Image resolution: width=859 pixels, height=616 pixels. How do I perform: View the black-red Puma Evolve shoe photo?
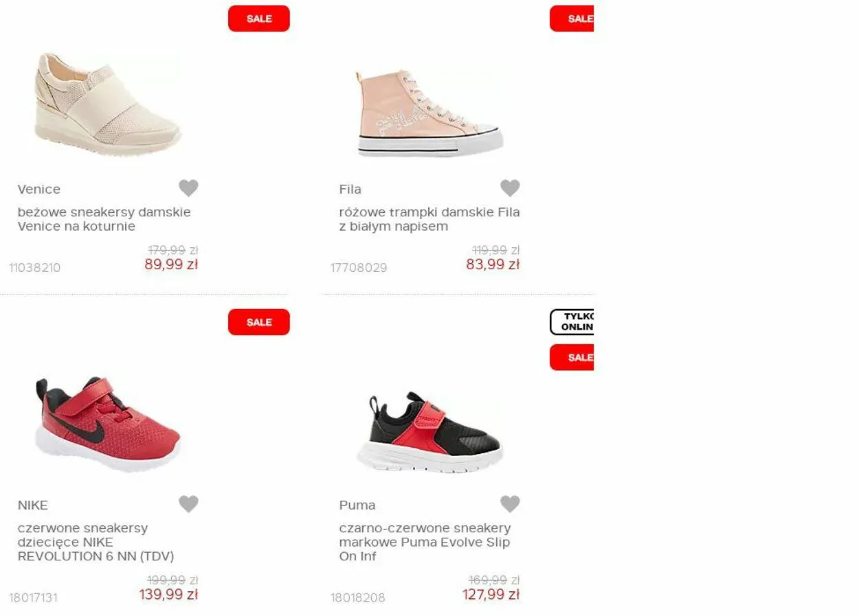429,432
